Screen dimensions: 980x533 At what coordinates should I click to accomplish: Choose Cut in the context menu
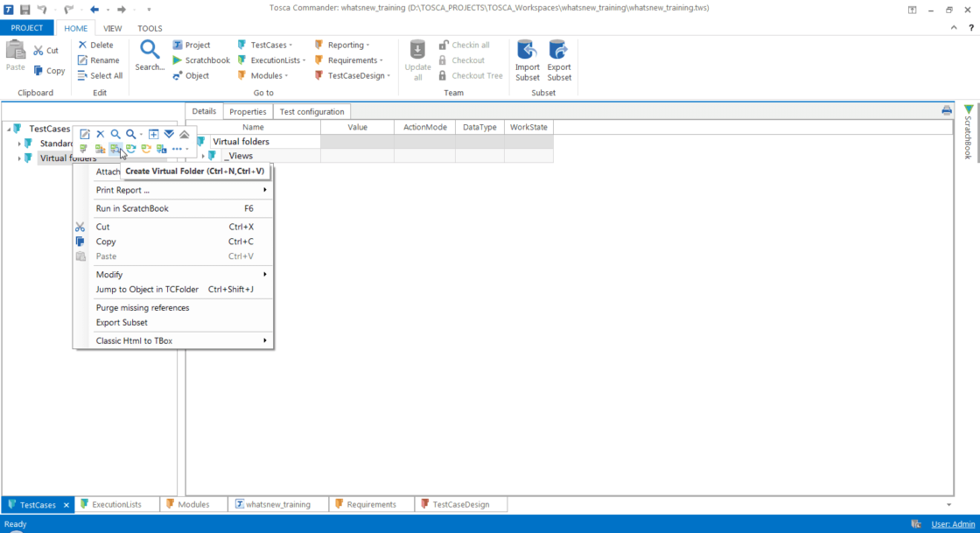[174, 227]
